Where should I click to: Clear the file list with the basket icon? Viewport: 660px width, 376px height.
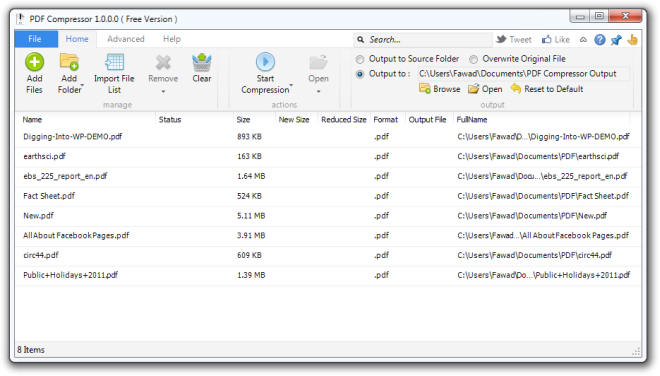(202, 62)
